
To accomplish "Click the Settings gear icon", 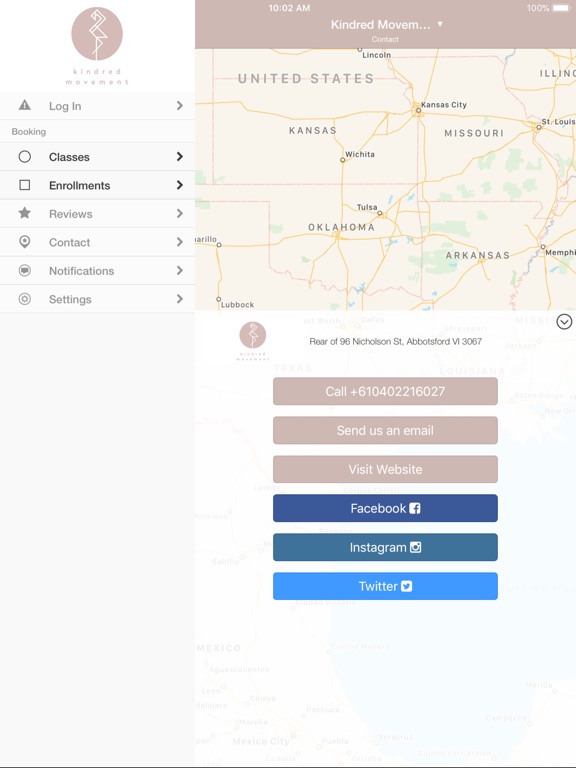I will click(x=24, y=299).
